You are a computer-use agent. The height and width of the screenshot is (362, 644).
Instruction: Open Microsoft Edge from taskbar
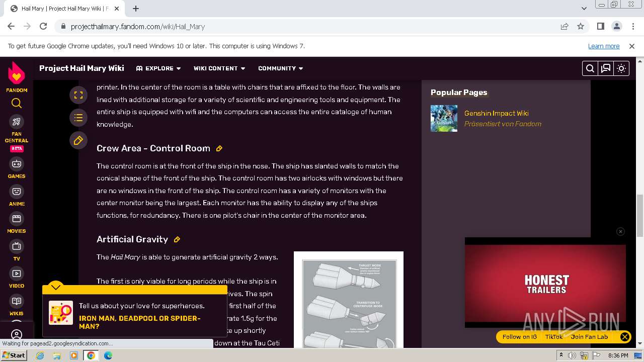[108, 355]
